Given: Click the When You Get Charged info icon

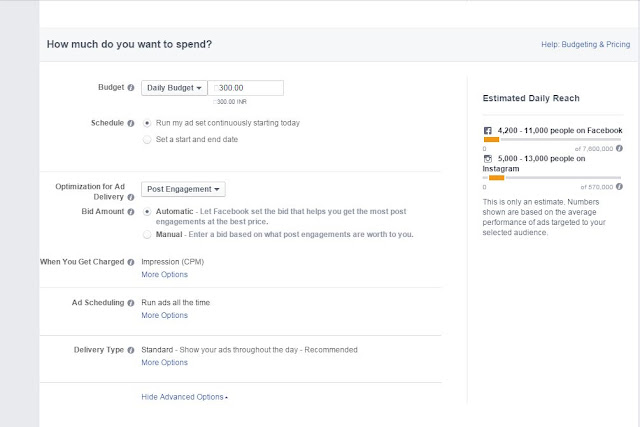Looking at the screenshot, I should click(131, 262).
